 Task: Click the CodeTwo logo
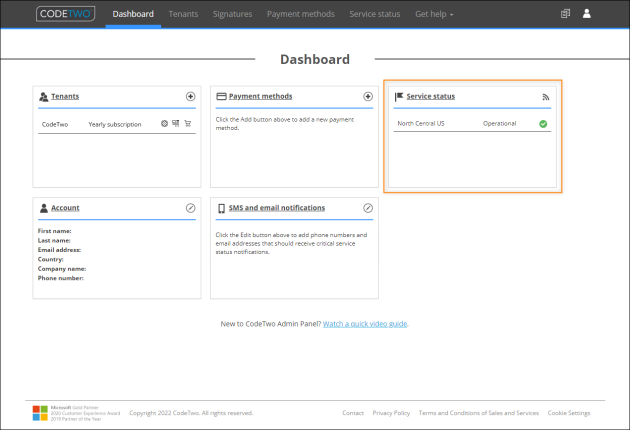point(65,14)
